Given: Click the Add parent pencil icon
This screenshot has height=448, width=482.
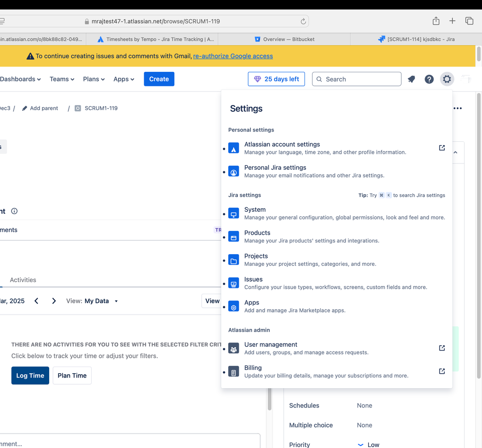Looking at the screenshot, I should click(25, 108).
